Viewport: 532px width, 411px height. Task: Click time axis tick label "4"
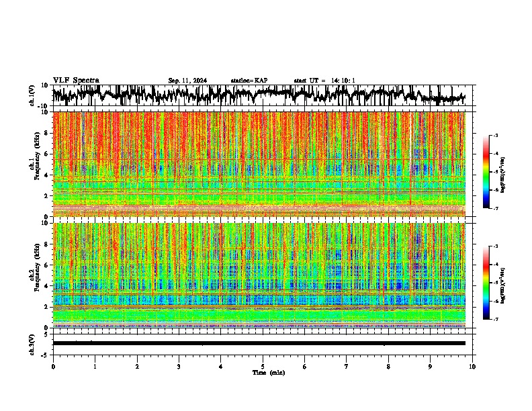pyautogui.click(x=221, y=367)
